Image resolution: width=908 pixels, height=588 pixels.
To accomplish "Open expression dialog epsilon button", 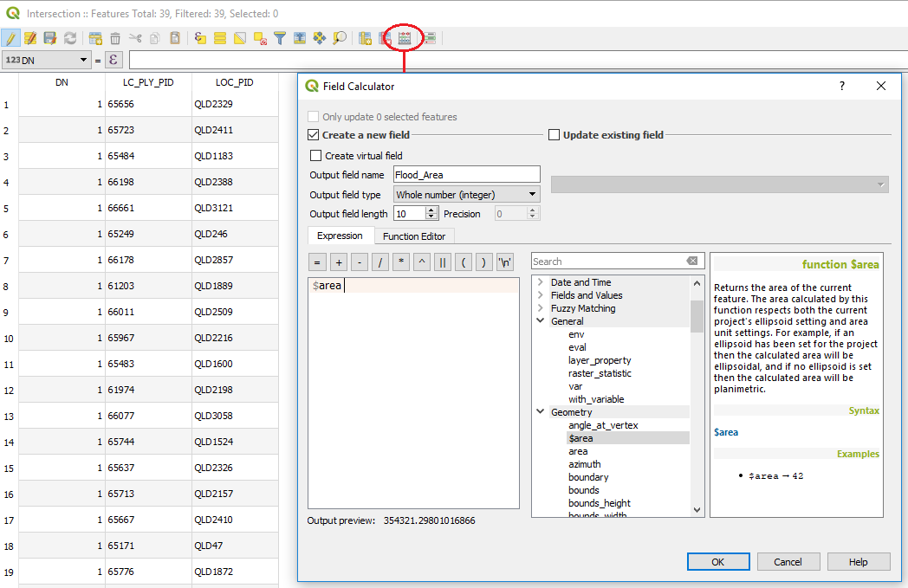I will click(114, 60).
